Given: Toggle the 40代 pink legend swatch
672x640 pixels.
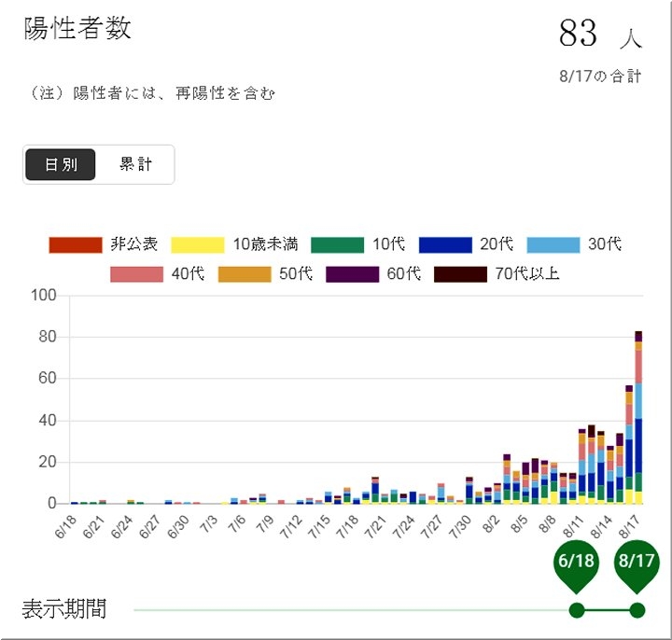Looking at the screenshot, I should [136, 274].
